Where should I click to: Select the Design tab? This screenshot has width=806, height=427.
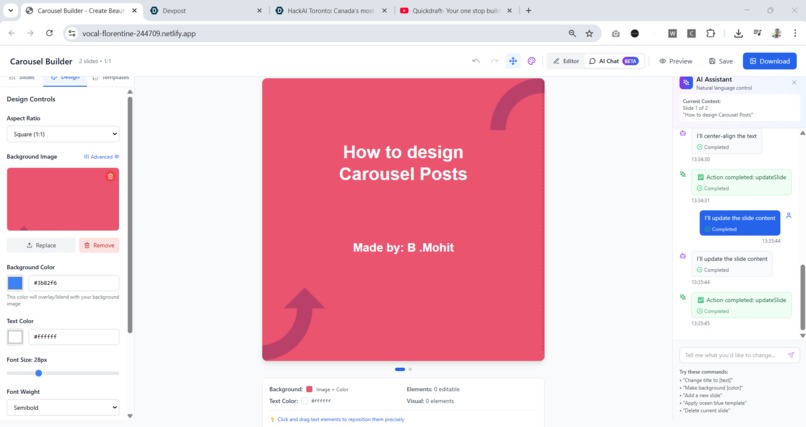click(65, 78)
